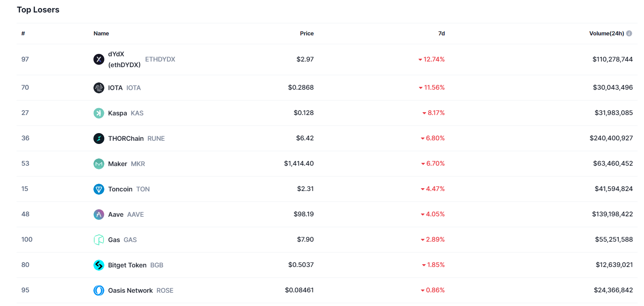Click the dYdX coin logo

(99, 59)
